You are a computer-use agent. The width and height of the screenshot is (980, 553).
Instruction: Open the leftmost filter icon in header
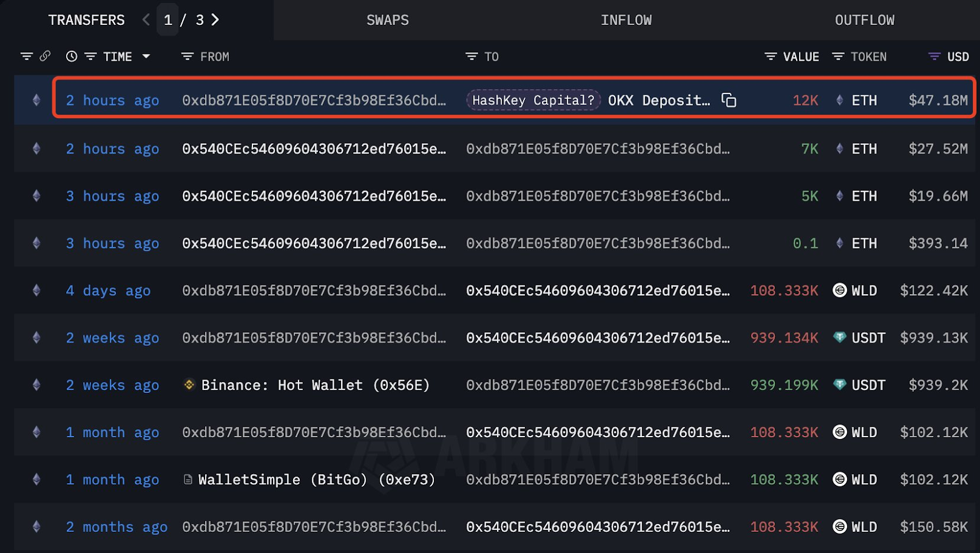pyautogui.click(x=26, y=56)
